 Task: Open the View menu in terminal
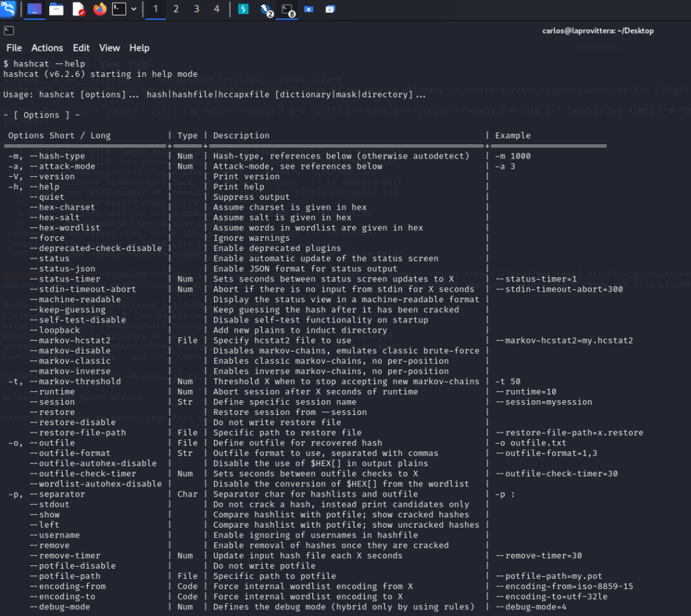pyautogui.click(x=109, y=48)
